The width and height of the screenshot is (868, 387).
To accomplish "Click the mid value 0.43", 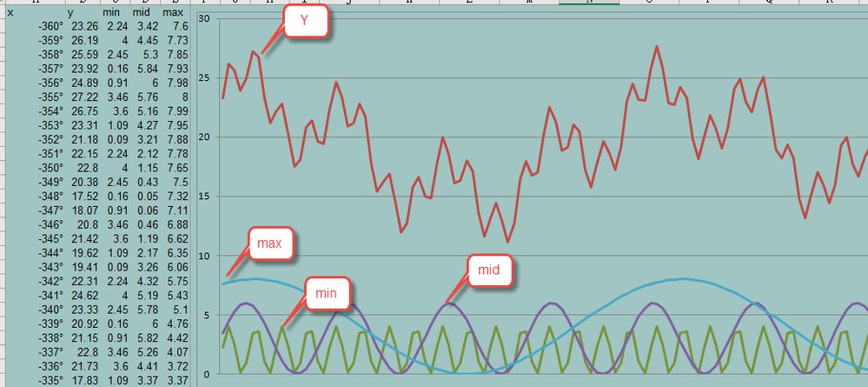I will 149,182.
